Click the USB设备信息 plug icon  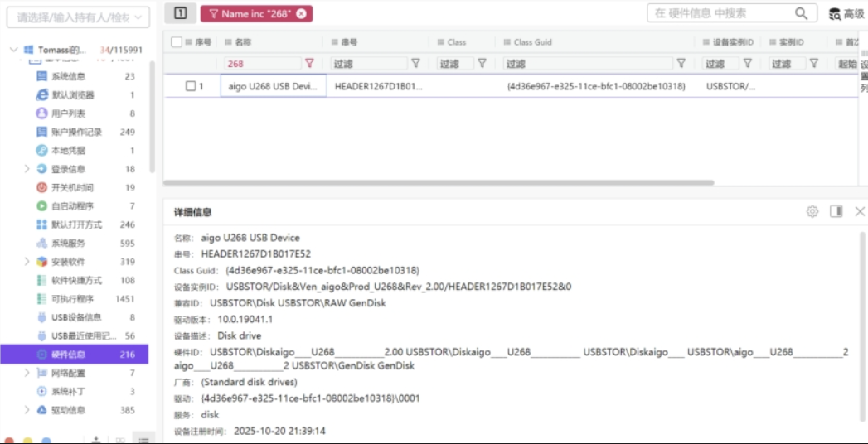pyautogui.click(x=41, y=317)
